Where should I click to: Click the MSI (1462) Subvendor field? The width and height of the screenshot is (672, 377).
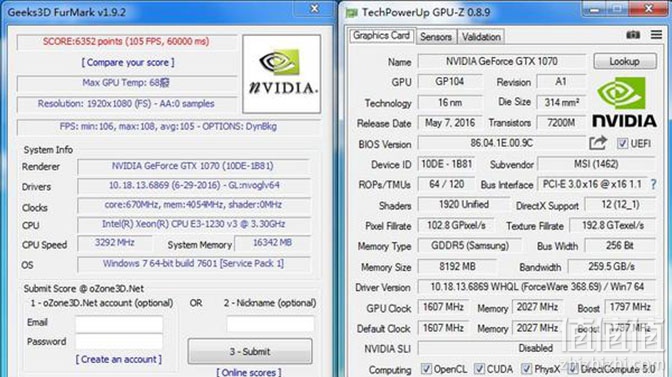596,164
